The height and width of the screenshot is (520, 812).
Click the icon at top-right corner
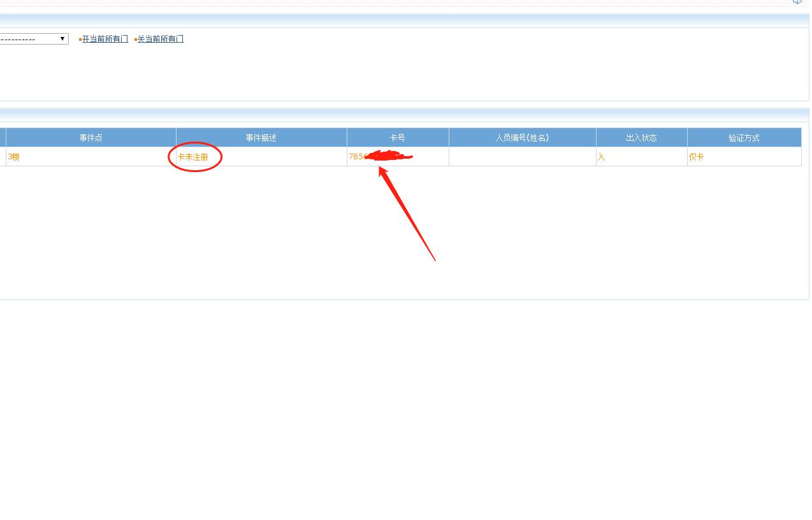tap(797, 2)
